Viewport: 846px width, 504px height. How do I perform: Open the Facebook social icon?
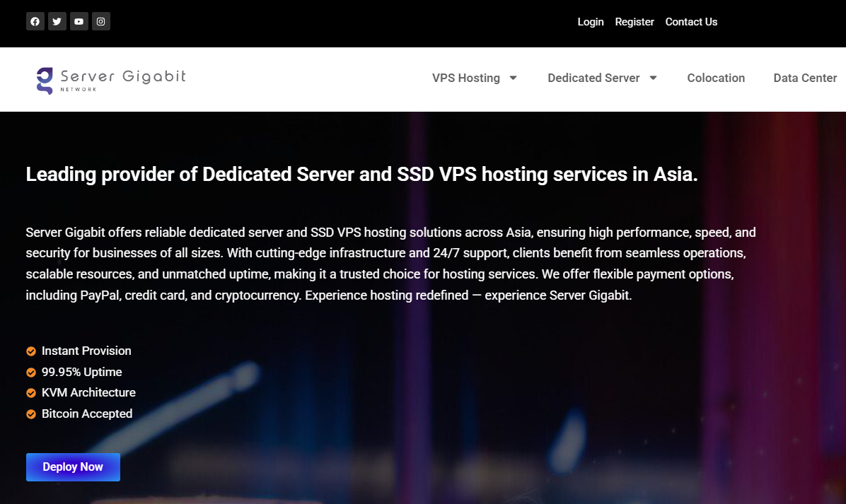(x=35, y=21)
